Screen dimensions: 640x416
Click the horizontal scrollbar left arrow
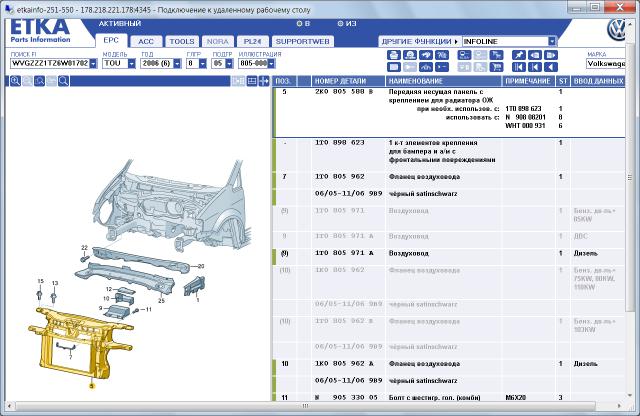pos(10,406)
